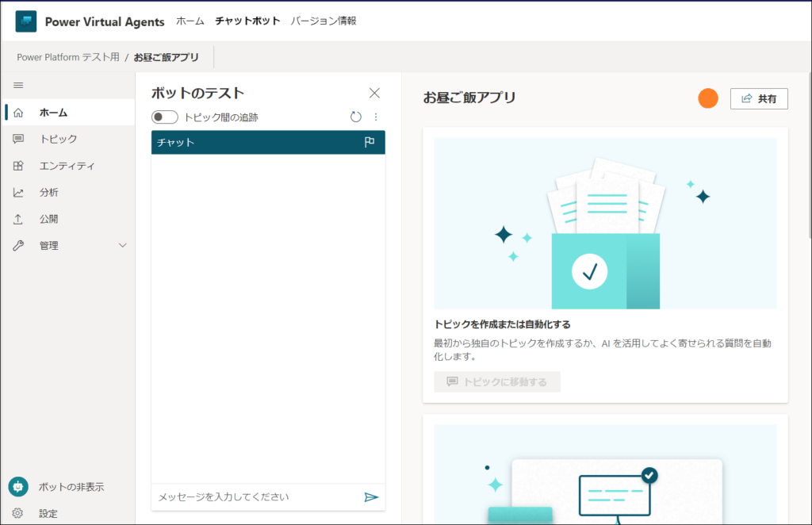Click the お昼ご飯アプリ breadcrumb
This screenshot has width=812, height=525.
[167, 57]
